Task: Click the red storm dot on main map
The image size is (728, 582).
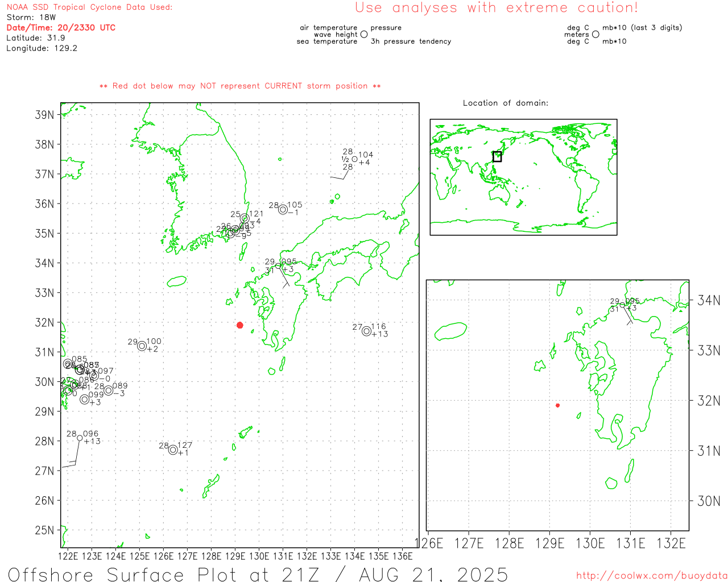Action: [x=240, y=325]
